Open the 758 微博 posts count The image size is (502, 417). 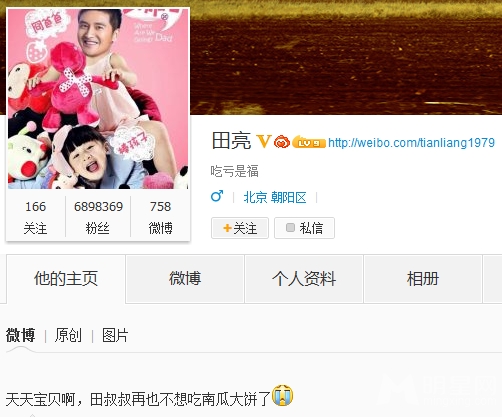[160, 217]
